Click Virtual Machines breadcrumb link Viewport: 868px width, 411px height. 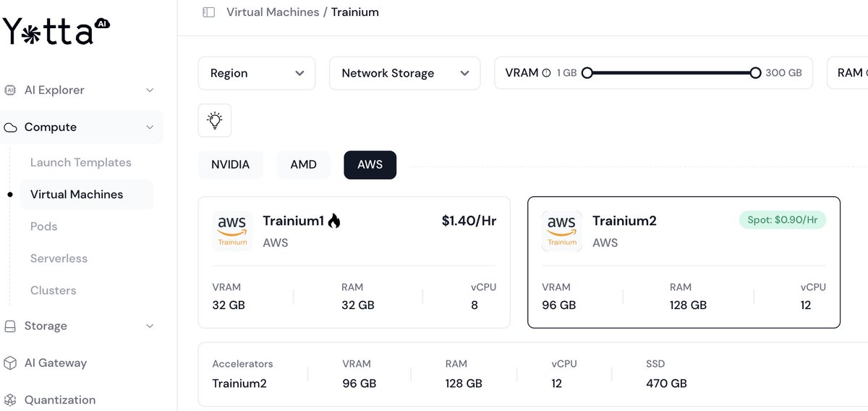point(273,12)
